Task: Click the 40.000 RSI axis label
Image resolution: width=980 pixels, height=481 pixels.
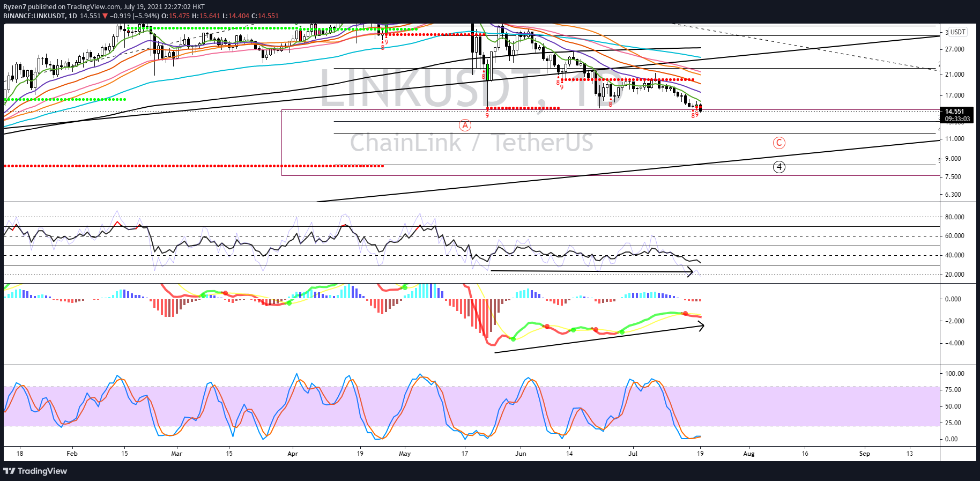Action: tap(955, 255)
